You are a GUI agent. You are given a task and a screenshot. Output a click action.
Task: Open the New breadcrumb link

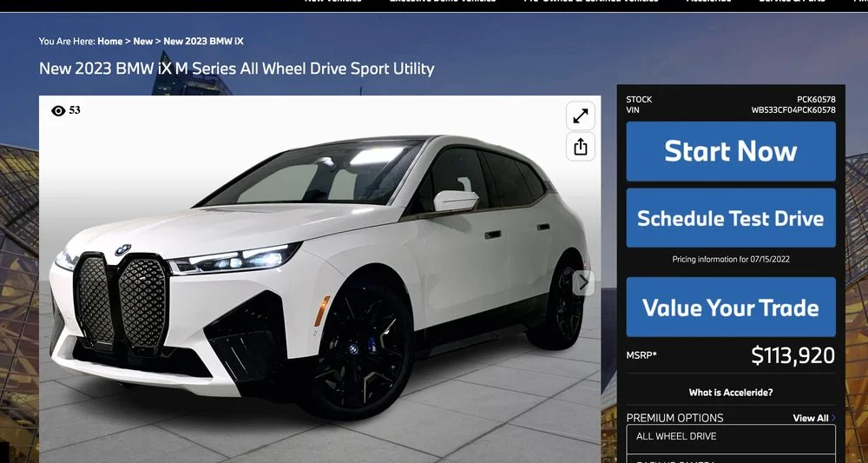pos(143,41)
